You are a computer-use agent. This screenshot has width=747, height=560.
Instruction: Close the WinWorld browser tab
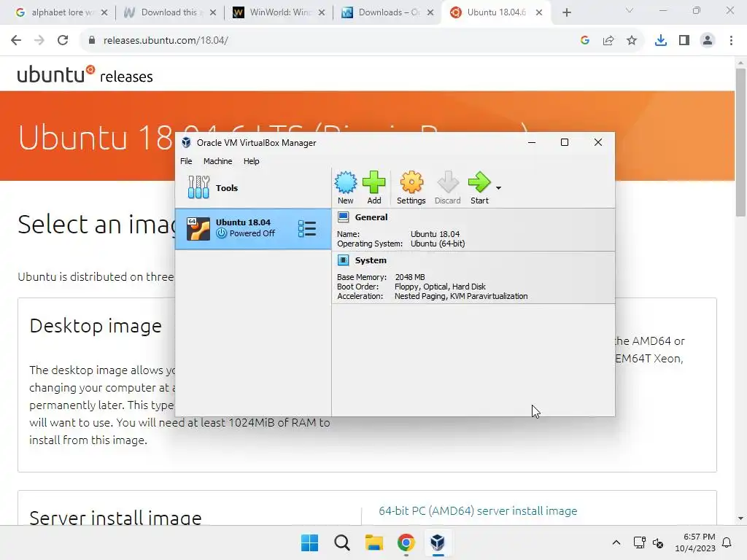[322, 12]
